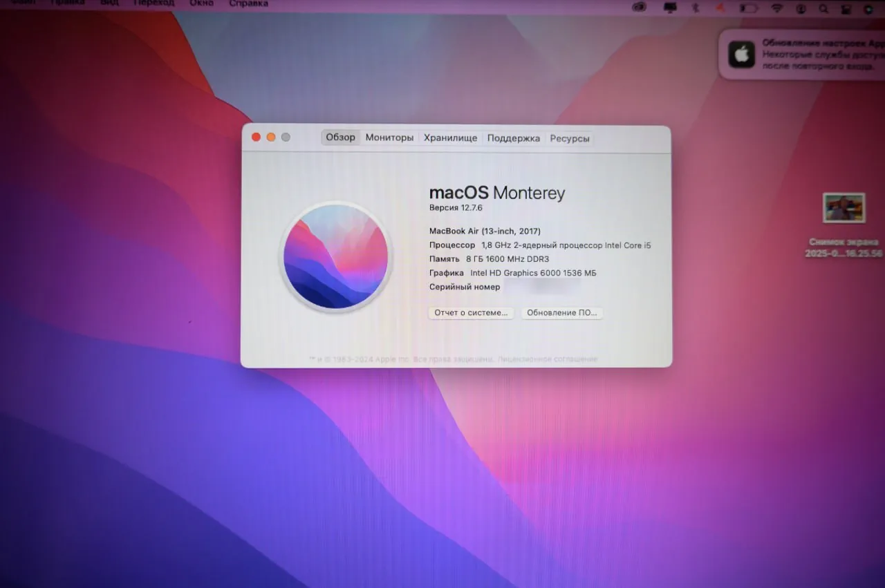Select the Обзор tab
Screen dimensions: 885x588
(341, 137)
